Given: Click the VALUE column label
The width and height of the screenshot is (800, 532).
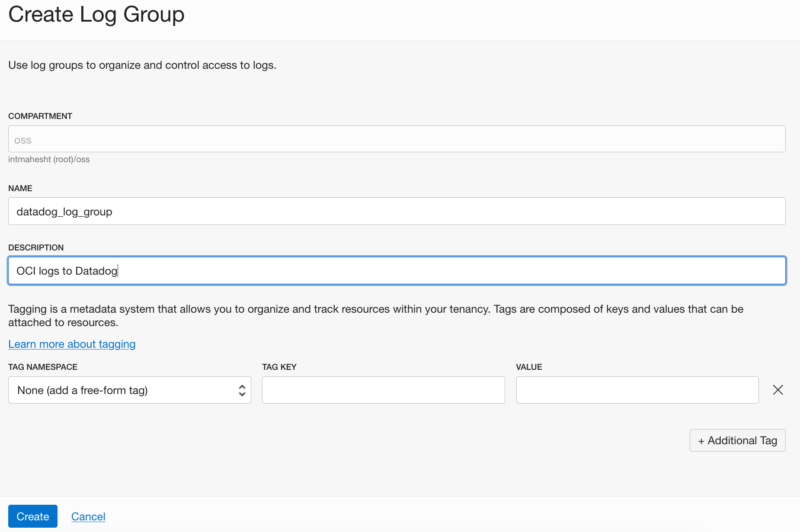Looking at the screenshot, I should click(x=529, y=367).
